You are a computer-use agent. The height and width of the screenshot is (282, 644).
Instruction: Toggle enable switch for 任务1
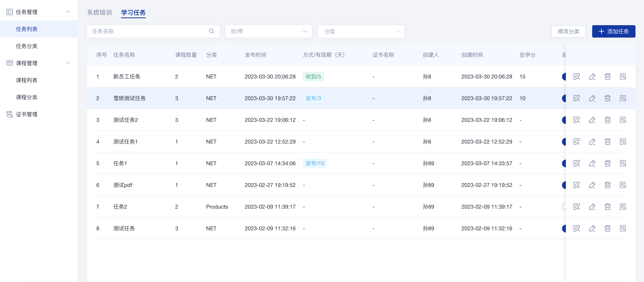pyautogui.click(x=564, y=163)
